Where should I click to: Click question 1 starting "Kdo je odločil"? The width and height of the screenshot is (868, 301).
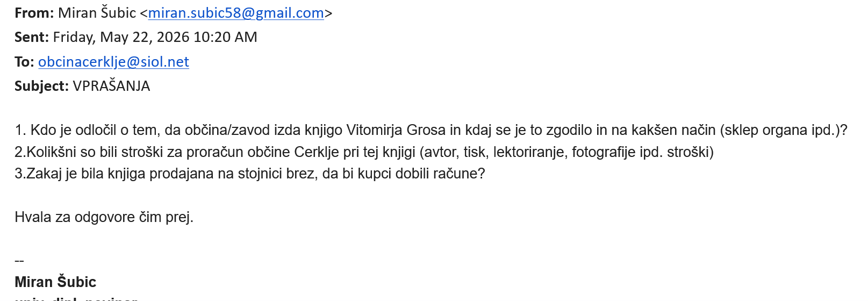point(431,130)
